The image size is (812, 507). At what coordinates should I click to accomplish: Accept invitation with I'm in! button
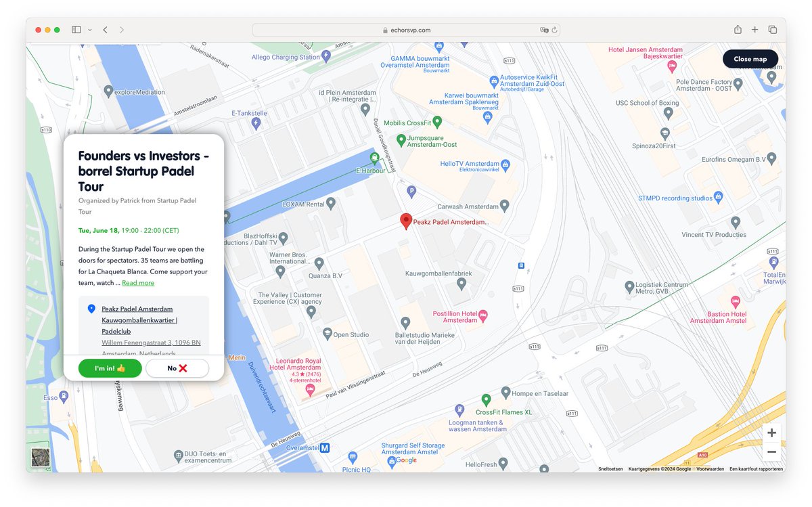click(110, 368)
